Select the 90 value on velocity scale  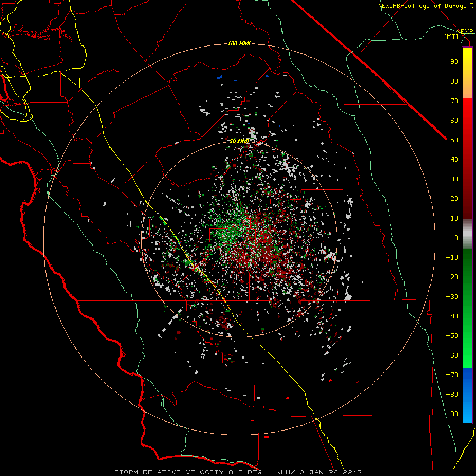point(454,62)
